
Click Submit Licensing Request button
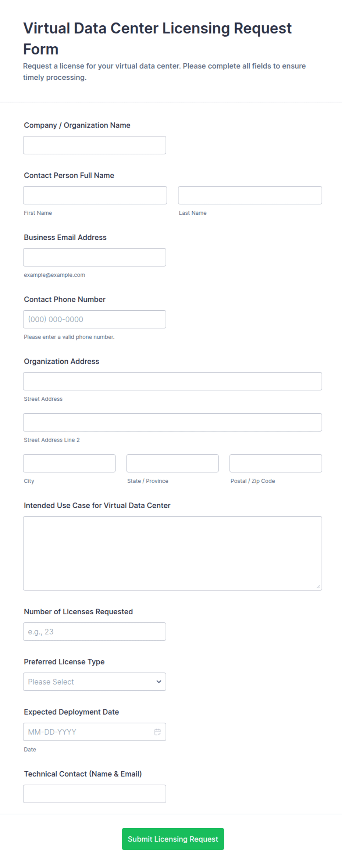coord(173,839)
